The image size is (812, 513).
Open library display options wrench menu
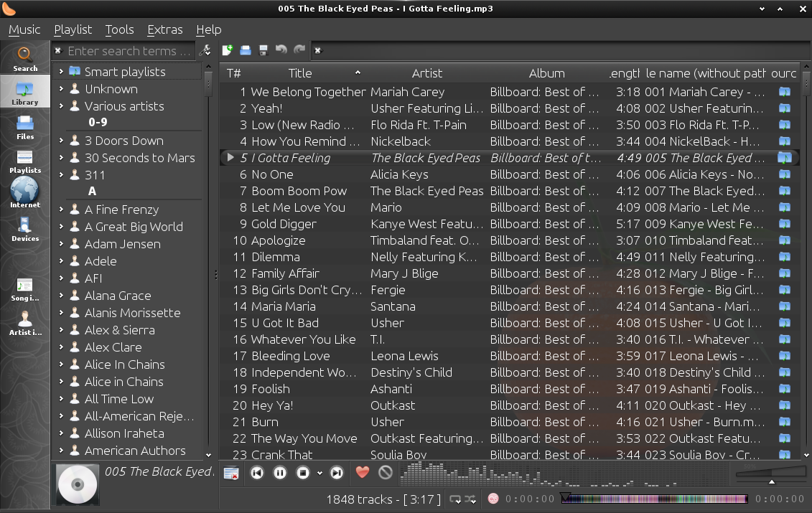pos(205,50)
